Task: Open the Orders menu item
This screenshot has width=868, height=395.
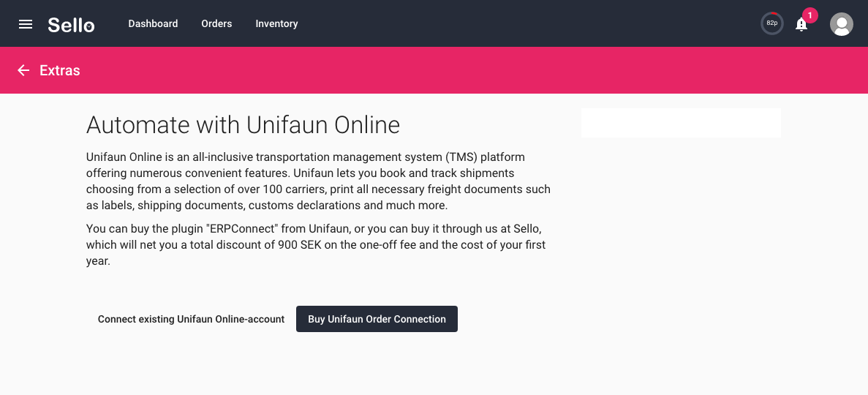Action: pyautogui.click(x=216, y=24)
